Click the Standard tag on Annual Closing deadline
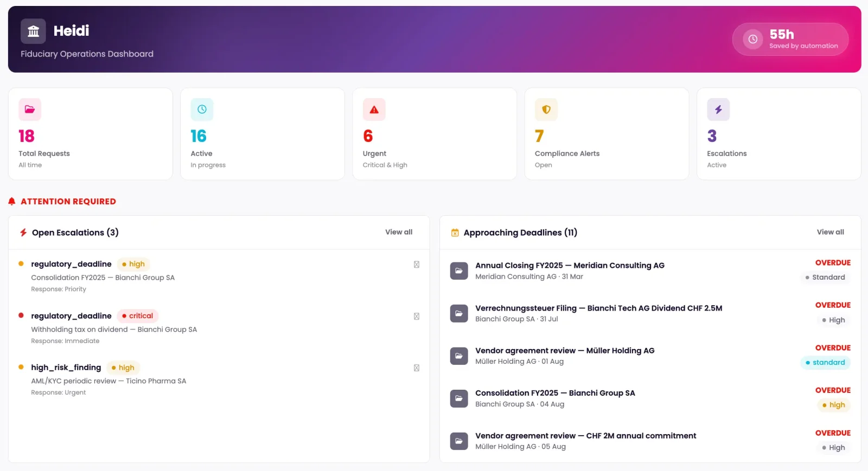 click(x=825, y=278)
